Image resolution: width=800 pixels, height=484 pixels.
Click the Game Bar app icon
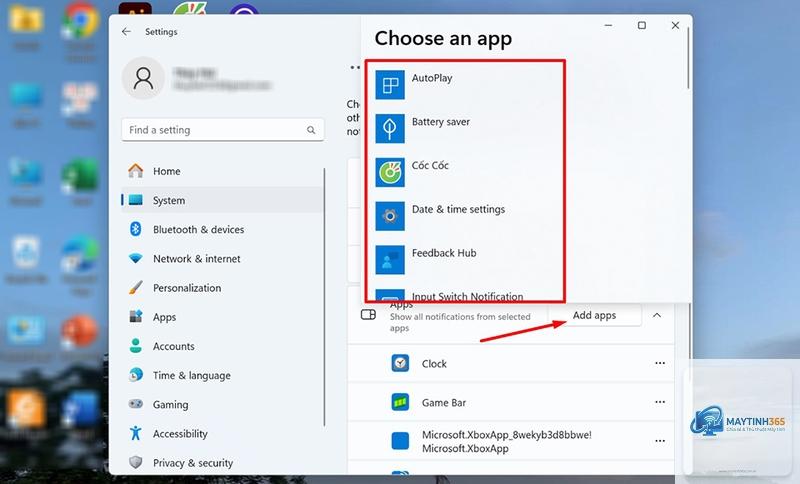tap(401, 402)
